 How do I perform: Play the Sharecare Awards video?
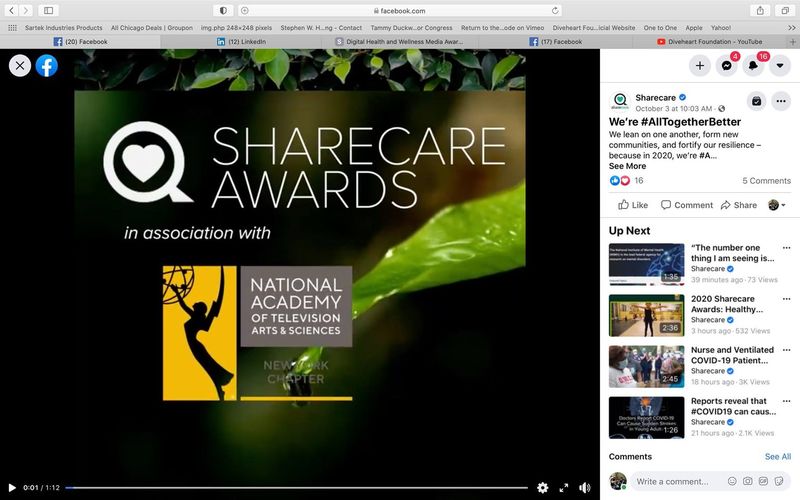(12, 488)
